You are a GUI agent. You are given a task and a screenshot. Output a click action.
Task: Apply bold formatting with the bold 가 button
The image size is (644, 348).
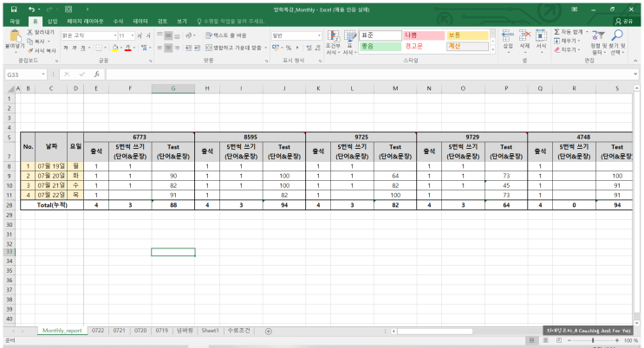pos(66,48)
